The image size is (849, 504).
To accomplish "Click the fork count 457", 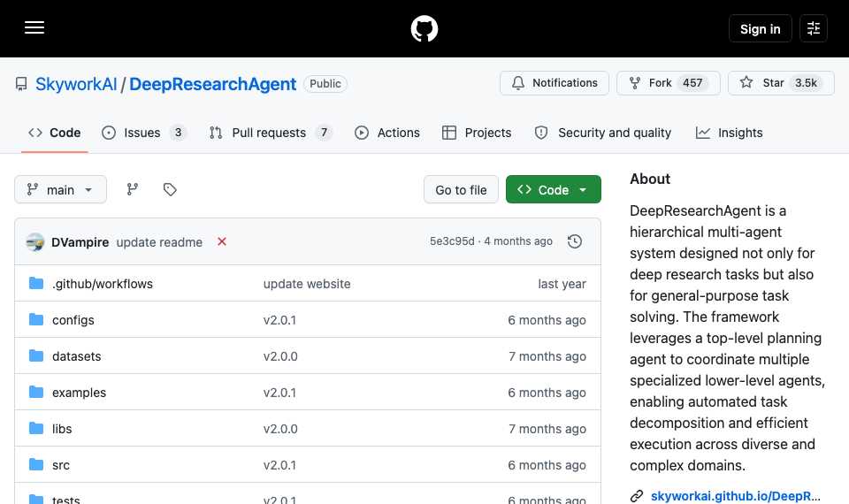I will click(692, 83).
